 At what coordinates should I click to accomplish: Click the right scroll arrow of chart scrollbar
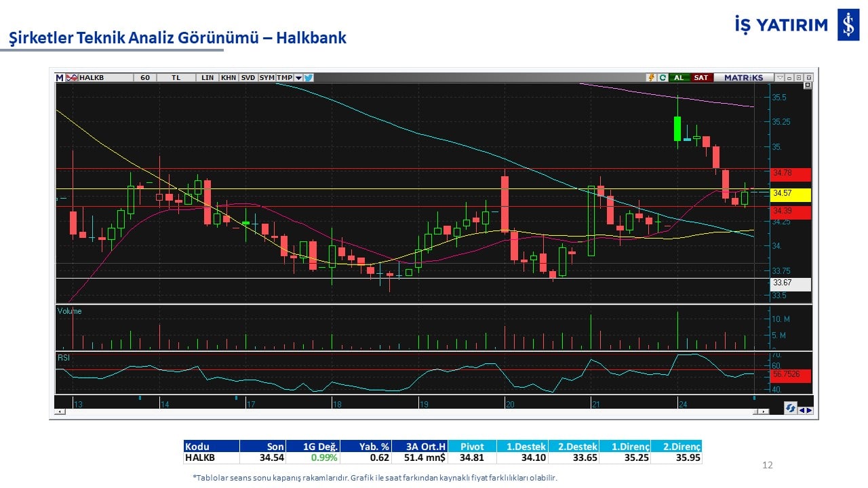coord(765,411)
